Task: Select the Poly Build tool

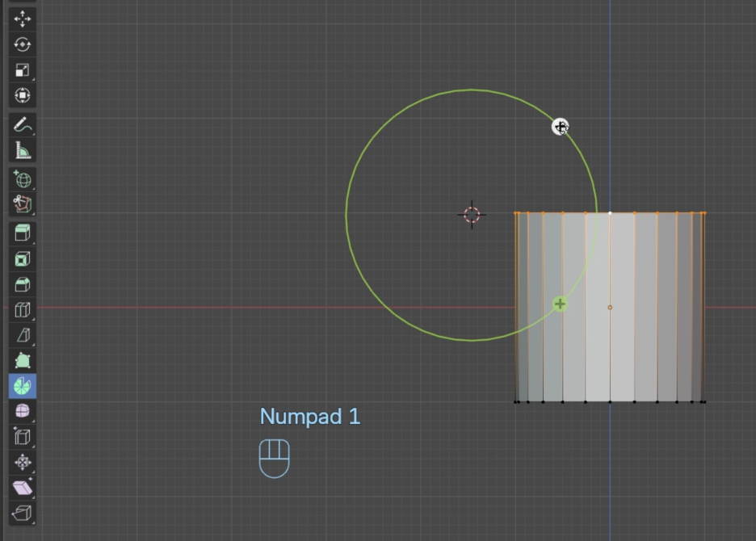Action: [x=22, y=361]
